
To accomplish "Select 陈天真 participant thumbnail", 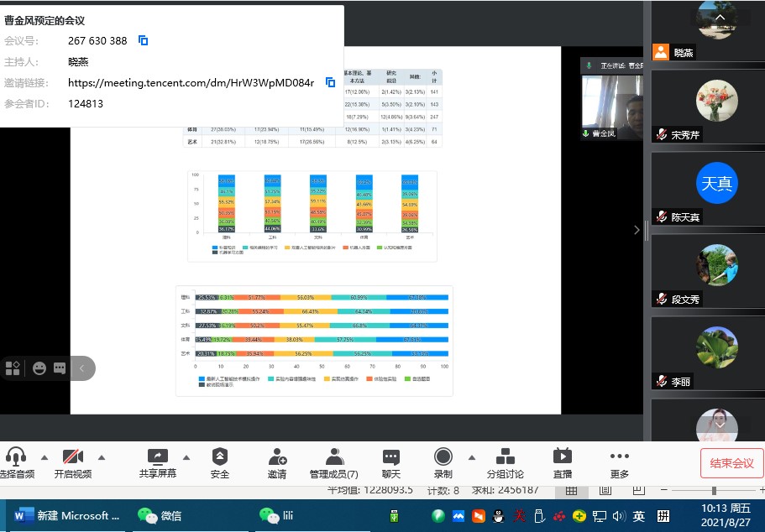I will coord(716,189).
